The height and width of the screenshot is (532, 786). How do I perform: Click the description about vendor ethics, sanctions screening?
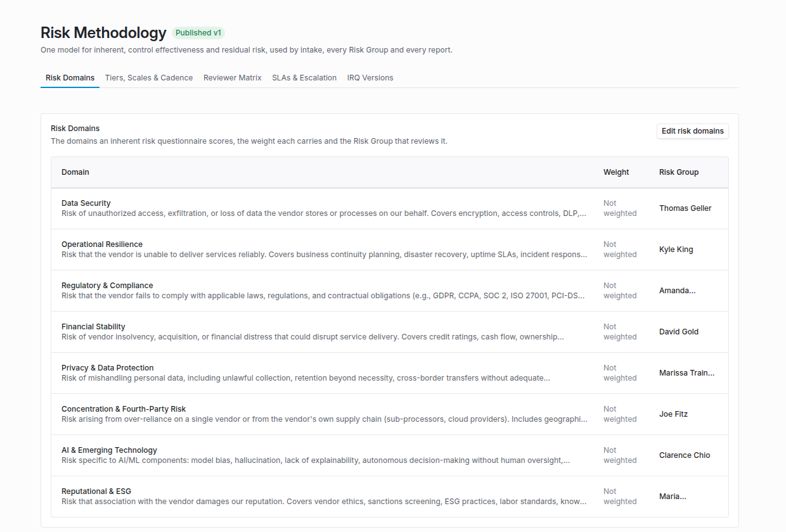324,502
